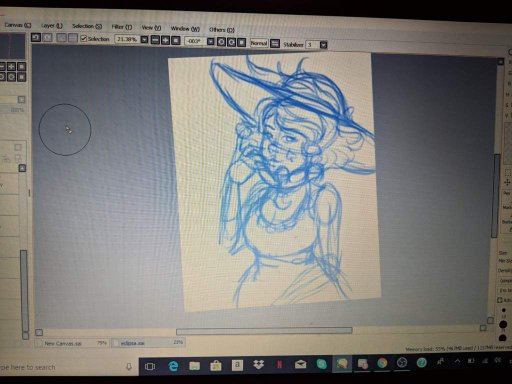This screenshot has height=384, width=512.
Task: Expand the Stabilizer value dropdown
Action: tap(323, 45)
